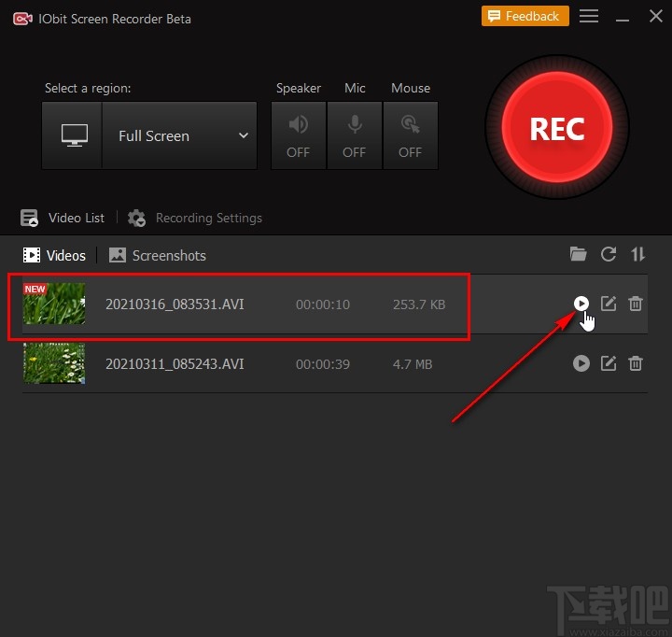Change the list sort order
Image resolution: width=672 pixels, height=637 pixels.
(x=637, y=254)
